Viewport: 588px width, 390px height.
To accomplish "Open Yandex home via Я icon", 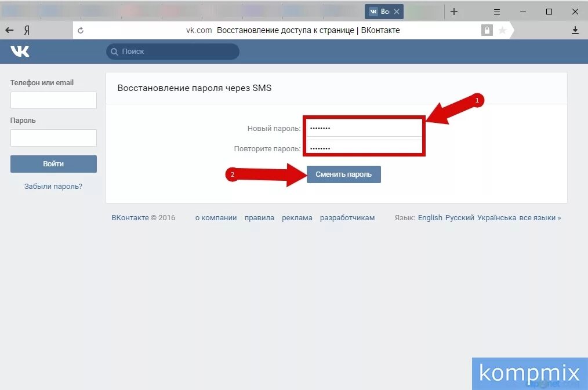I will click(27, 30).
